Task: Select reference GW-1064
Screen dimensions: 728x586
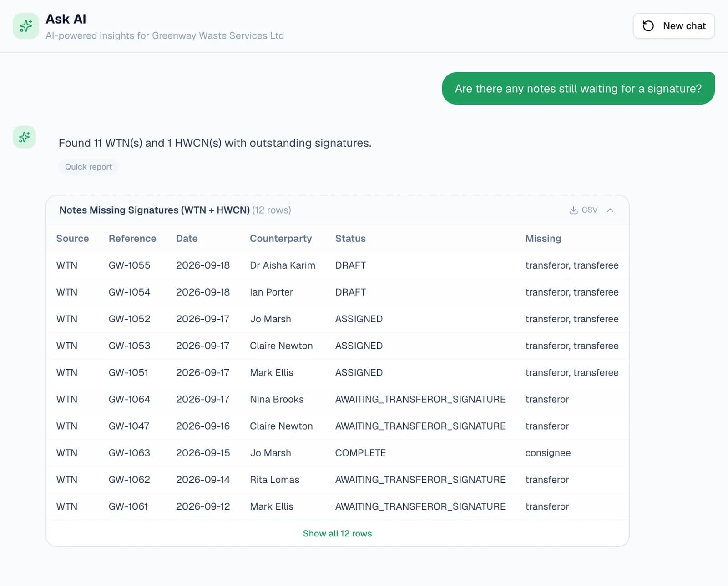Action: [x=129, y=400]
